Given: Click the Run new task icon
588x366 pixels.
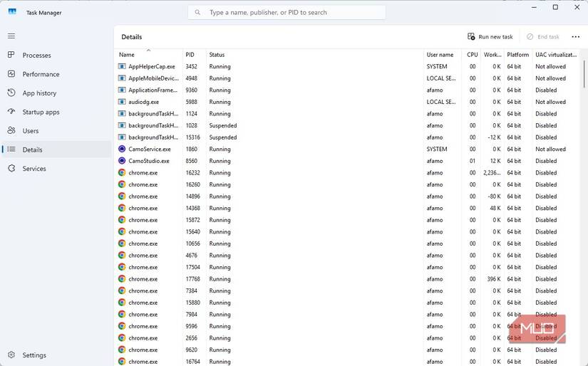Looking at the screenshot, I should (x=471, y=36).
